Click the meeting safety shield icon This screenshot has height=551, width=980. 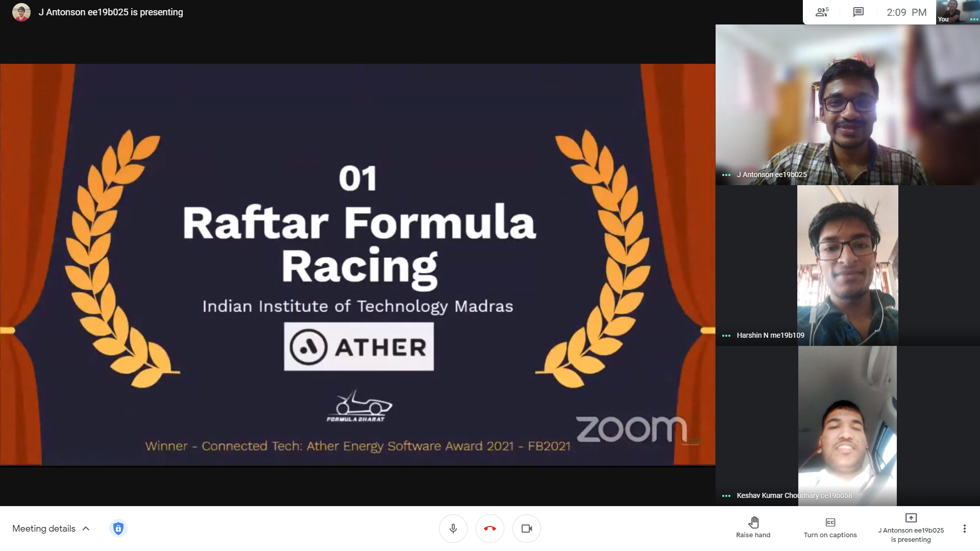click(x=118, y=529)
